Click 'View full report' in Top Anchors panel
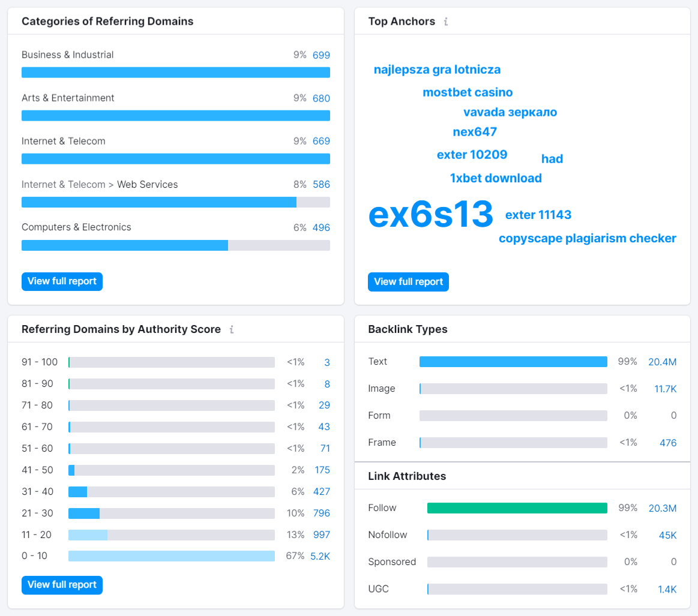The image size is (698, 616). 408,282
